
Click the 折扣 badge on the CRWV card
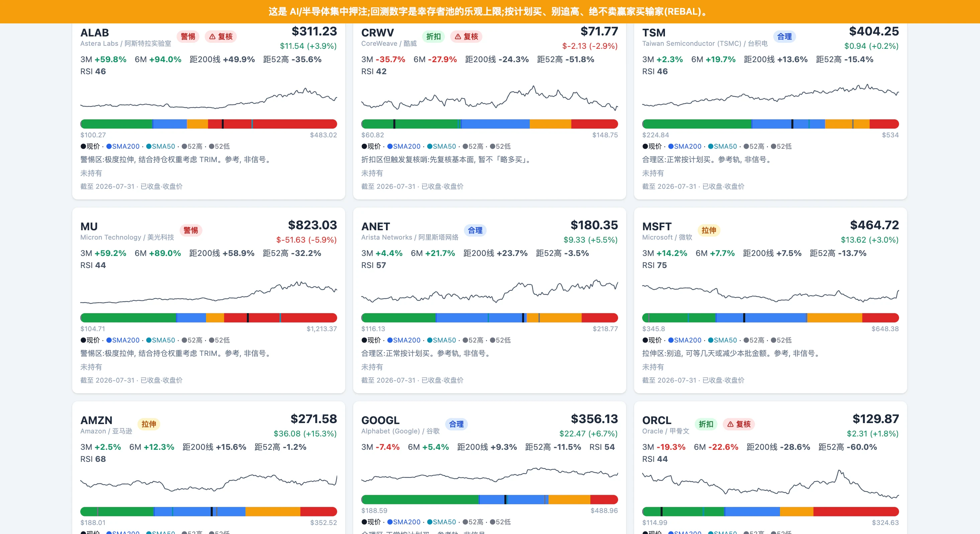tap(433, 36)
